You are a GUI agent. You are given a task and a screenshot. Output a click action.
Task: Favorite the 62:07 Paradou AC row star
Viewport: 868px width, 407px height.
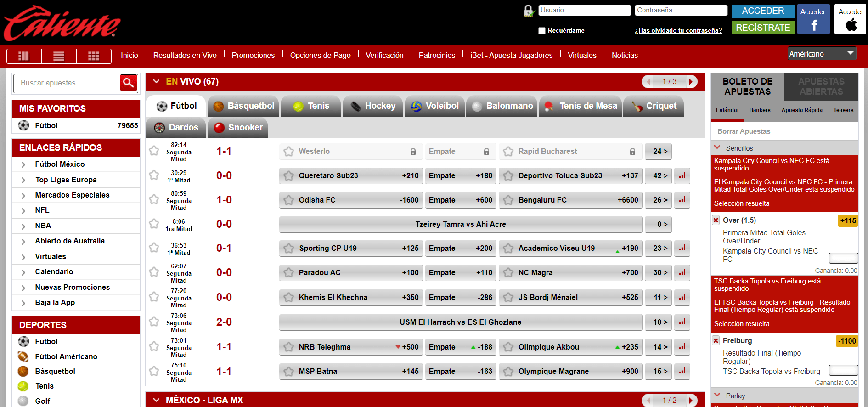coord(154,272)
